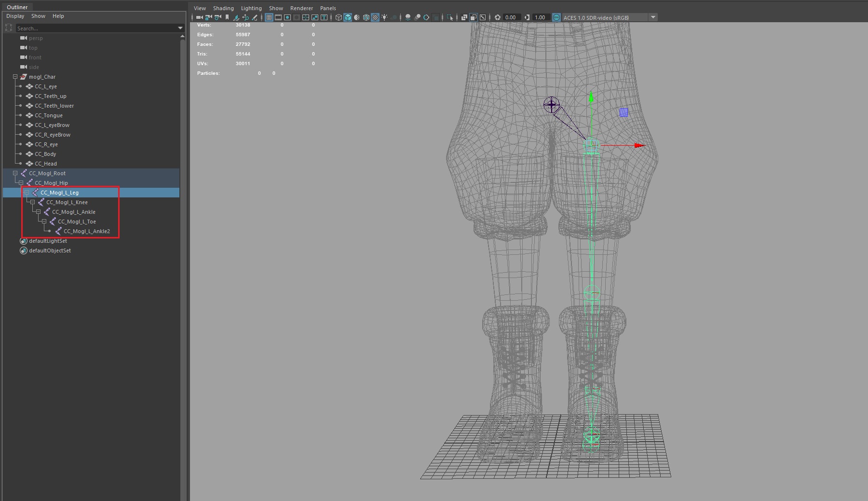Toggle Textured display icon
This screenshot has height=501, width=868.
(375, 17)
